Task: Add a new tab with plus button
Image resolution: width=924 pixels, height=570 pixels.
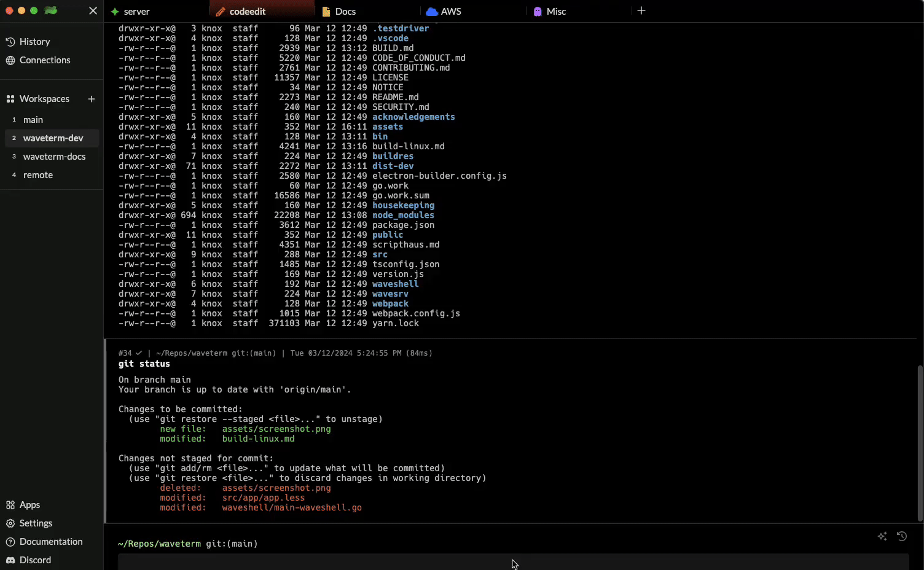Action: tap(641, 10)
